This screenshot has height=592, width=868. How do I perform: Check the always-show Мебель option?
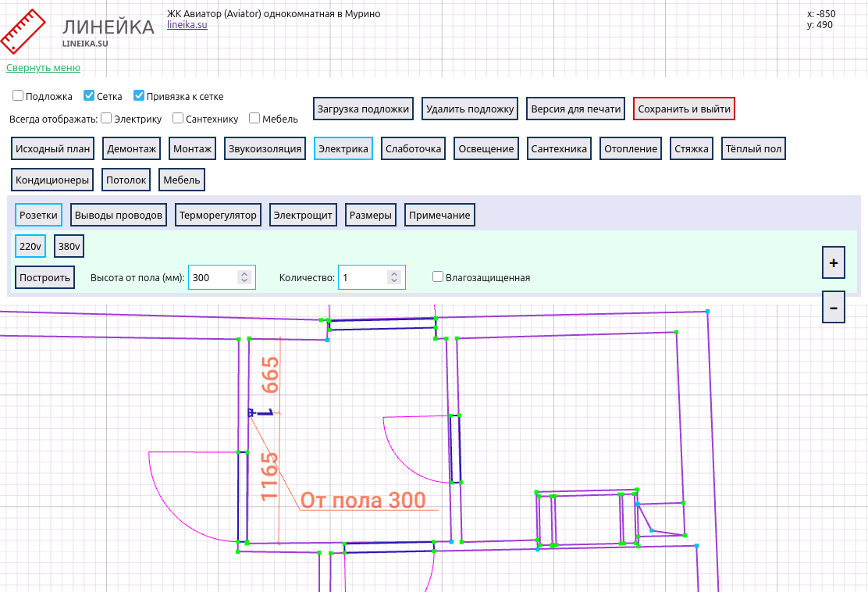(x=254, y=118)
